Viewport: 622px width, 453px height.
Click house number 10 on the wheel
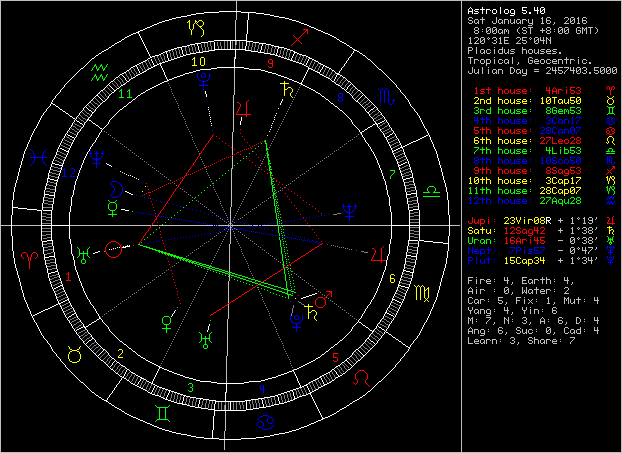[198, 61]
